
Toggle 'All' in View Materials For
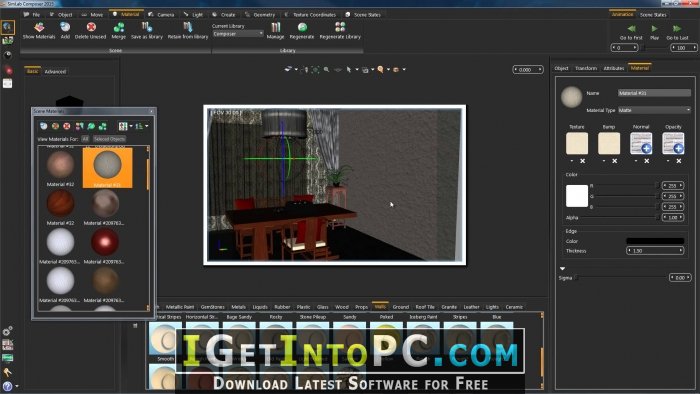pyautogui.click(x=85, y=139)
